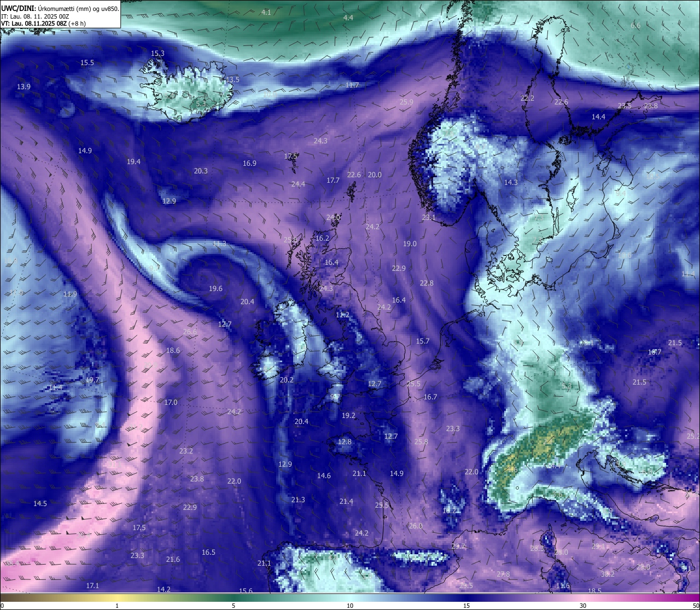Click the 50 label on the color scale

(x=696, y=606)
